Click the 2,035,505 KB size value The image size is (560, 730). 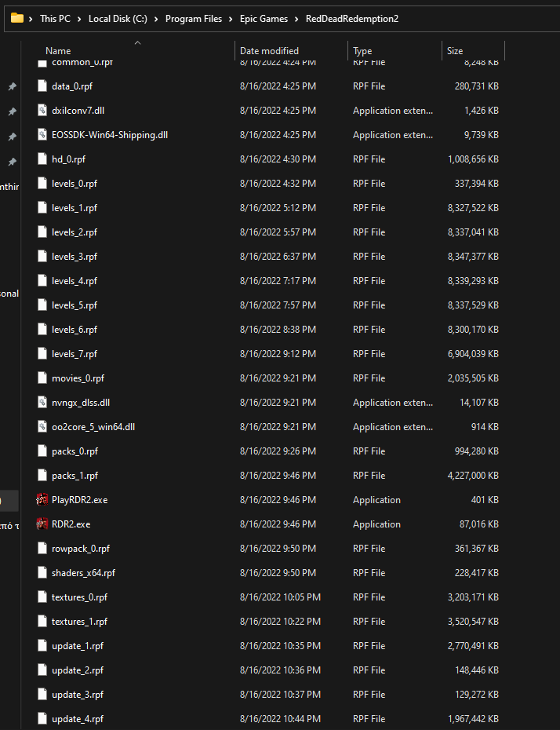473,378
